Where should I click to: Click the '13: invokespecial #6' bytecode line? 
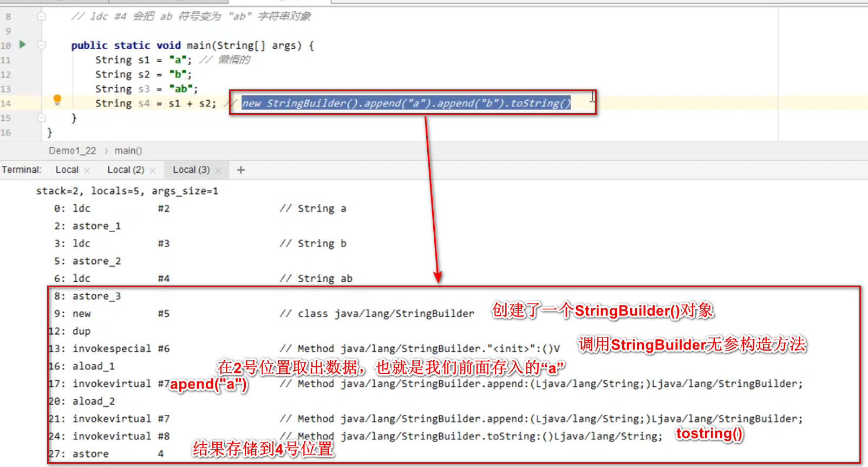pyautogui.click(x=304, y=348)
